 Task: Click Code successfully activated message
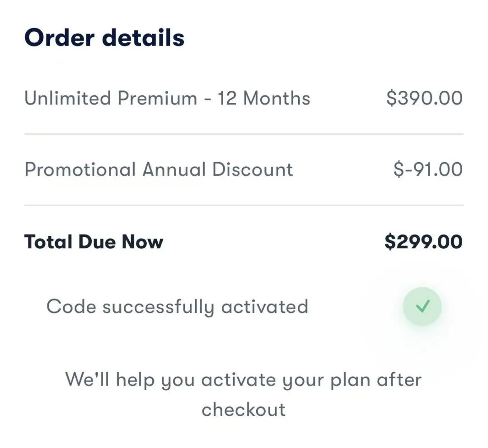[177, 307]
